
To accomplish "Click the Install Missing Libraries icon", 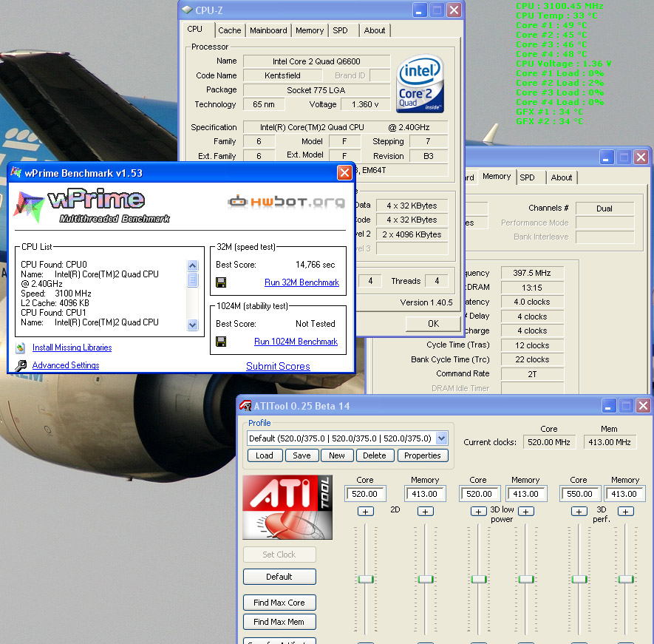I will (21, 348).
